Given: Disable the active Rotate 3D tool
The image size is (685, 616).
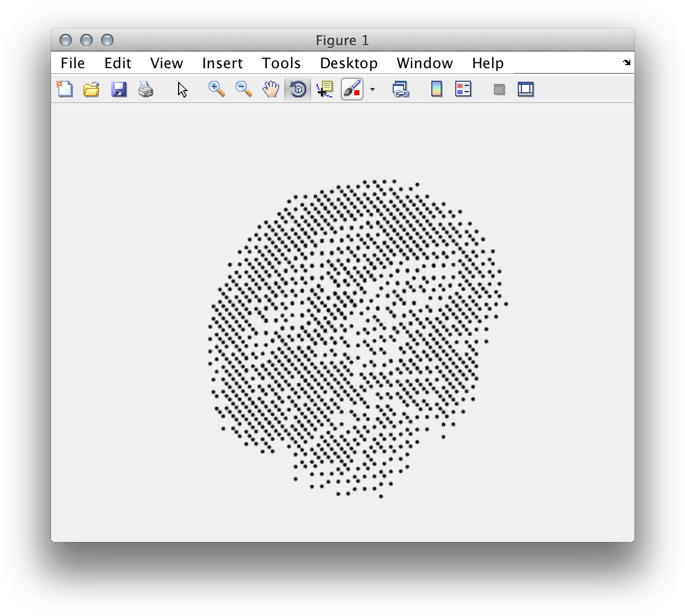Looking at the screenshot, I should [x=298, y=90].
